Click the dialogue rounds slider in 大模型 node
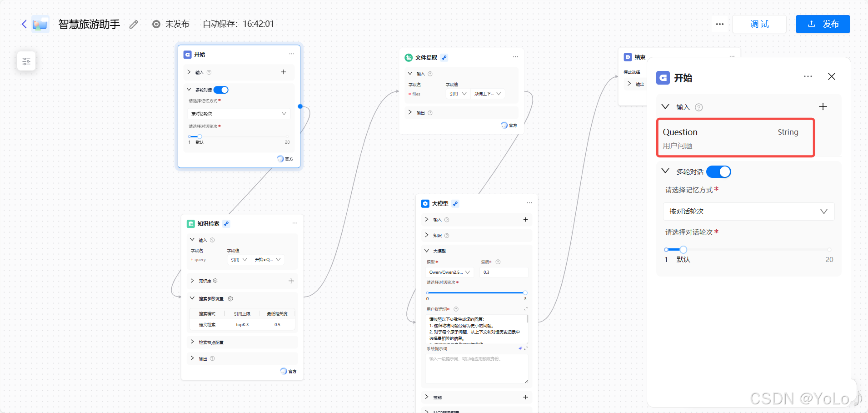 point(476,293)
